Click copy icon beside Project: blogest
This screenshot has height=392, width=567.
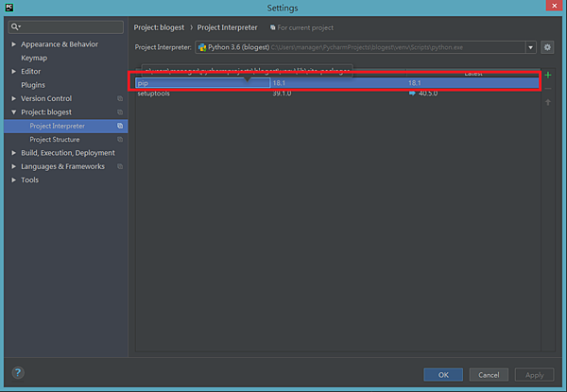[x=120, y=112]
